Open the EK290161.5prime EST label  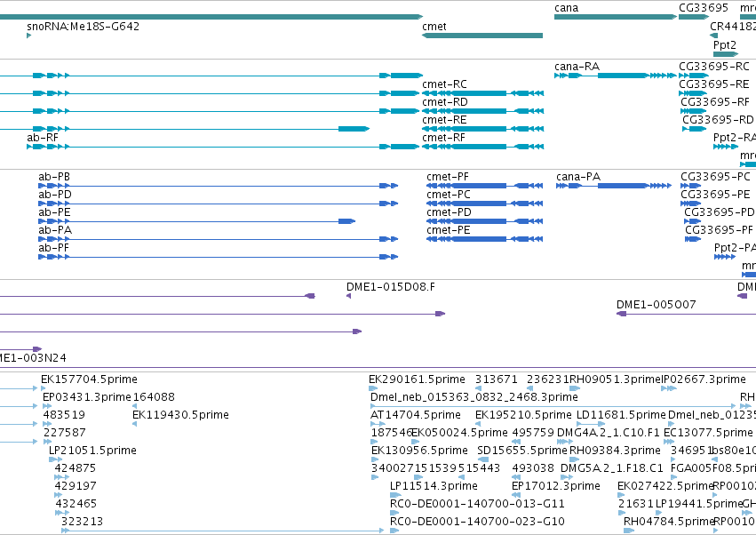(x=417, y=379)
